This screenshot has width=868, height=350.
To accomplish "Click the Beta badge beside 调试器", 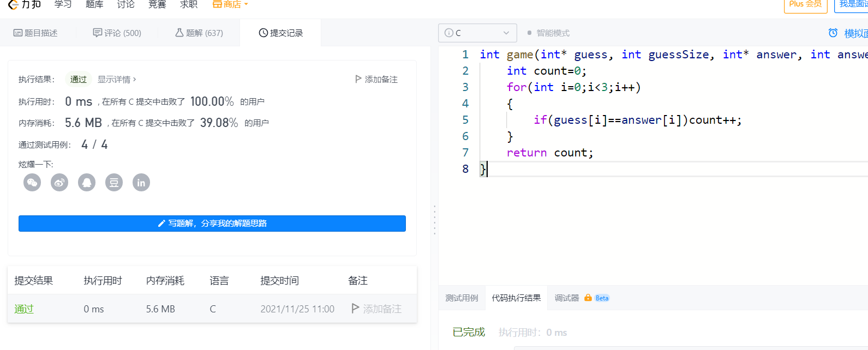I will click(x=602, y=298).
